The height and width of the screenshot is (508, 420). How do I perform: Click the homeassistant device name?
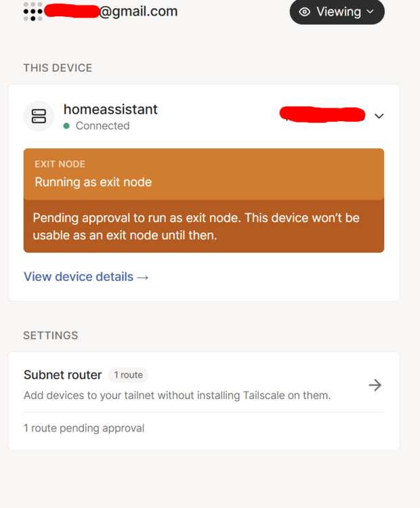pos(110,109)
